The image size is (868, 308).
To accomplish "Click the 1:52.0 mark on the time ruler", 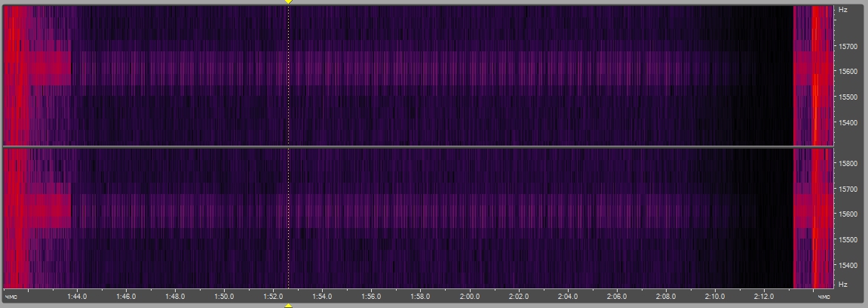I will coord(273,297).
